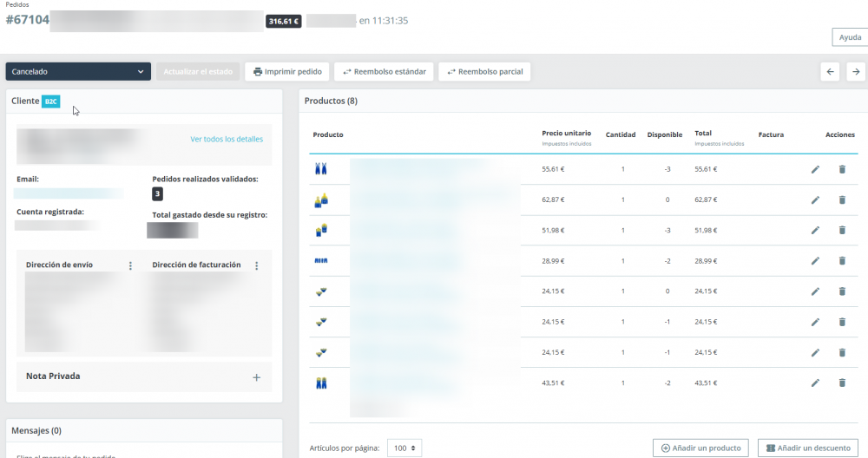Edit the 55,61 € product row
Screen dimensions: 868x458
pyautogui.click(x=815, y=169)
